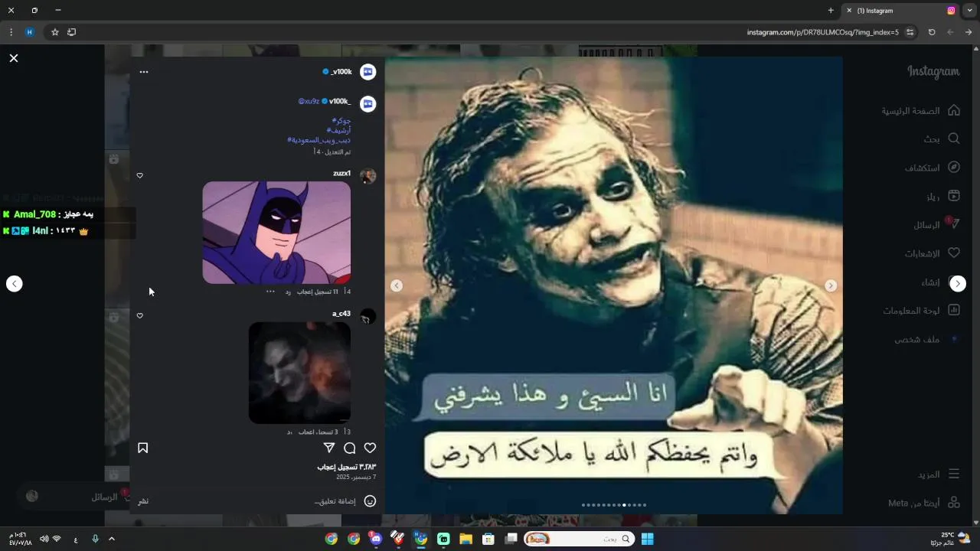The height and width of the screenshot is (551, 980).
Task: Open Search in Instagram sidebar
Action: click(x=941, y=139)
